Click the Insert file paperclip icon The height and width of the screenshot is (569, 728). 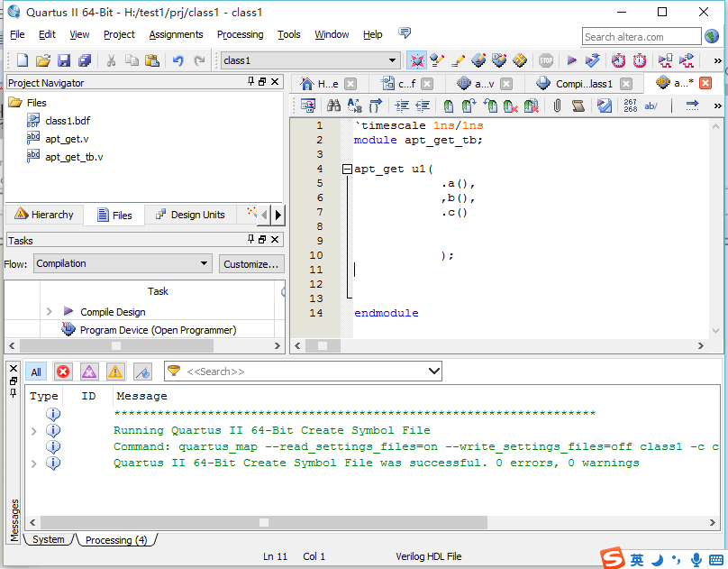click(x=557, y=106)
